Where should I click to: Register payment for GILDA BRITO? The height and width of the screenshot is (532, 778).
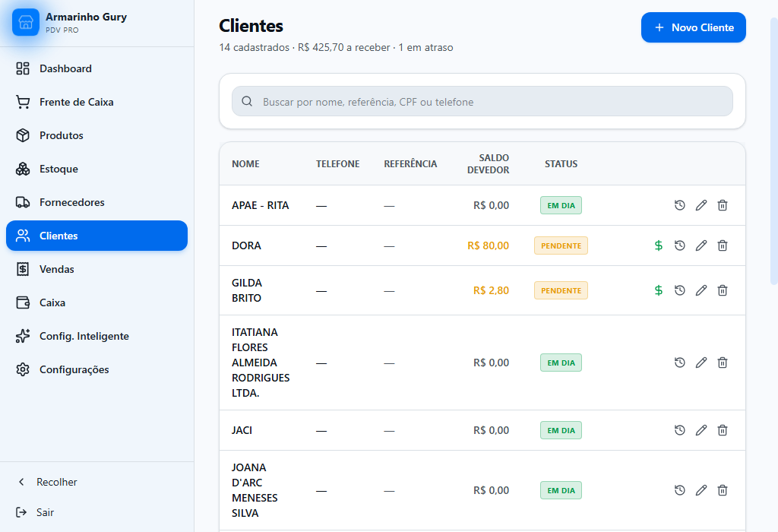point(659,290)
